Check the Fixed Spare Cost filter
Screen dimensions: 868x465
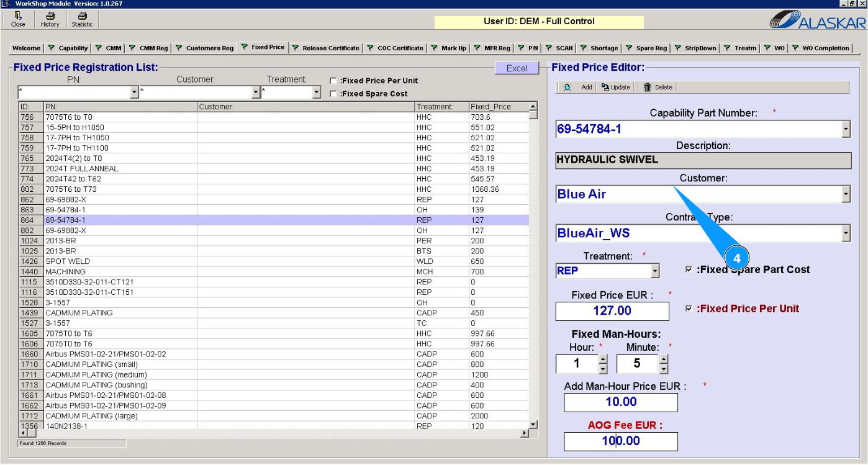[x=333, y=94]
